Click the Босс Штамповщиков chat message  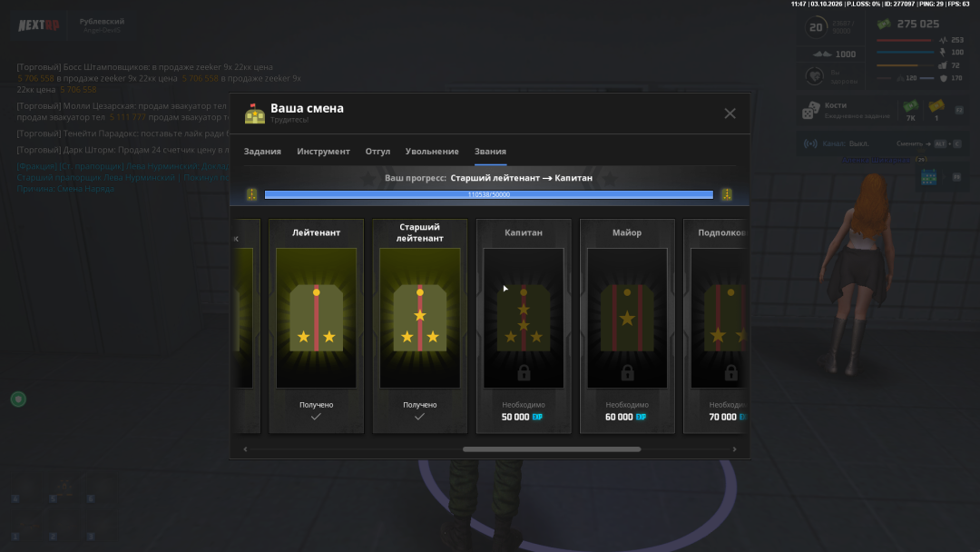point(159,78)
